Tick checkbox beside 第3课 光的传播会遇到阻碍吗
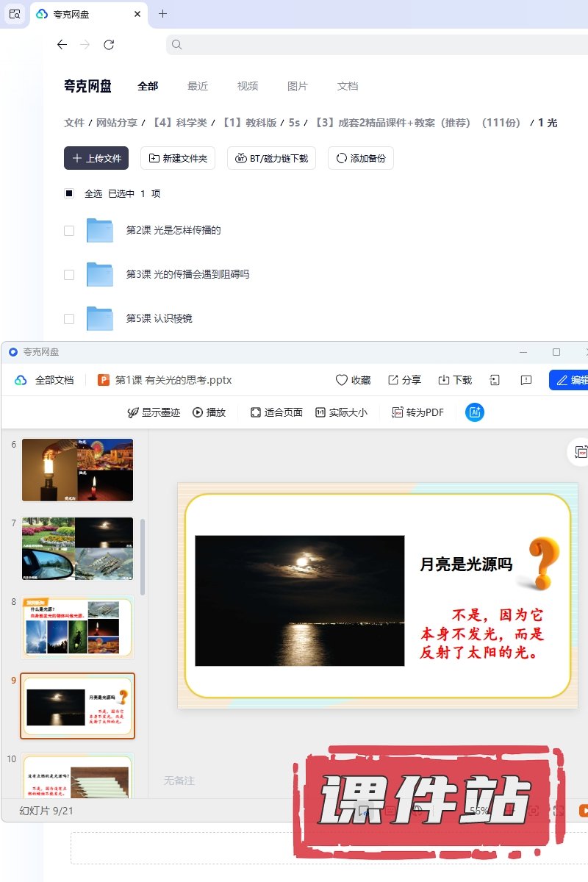 tap(69, 274)
